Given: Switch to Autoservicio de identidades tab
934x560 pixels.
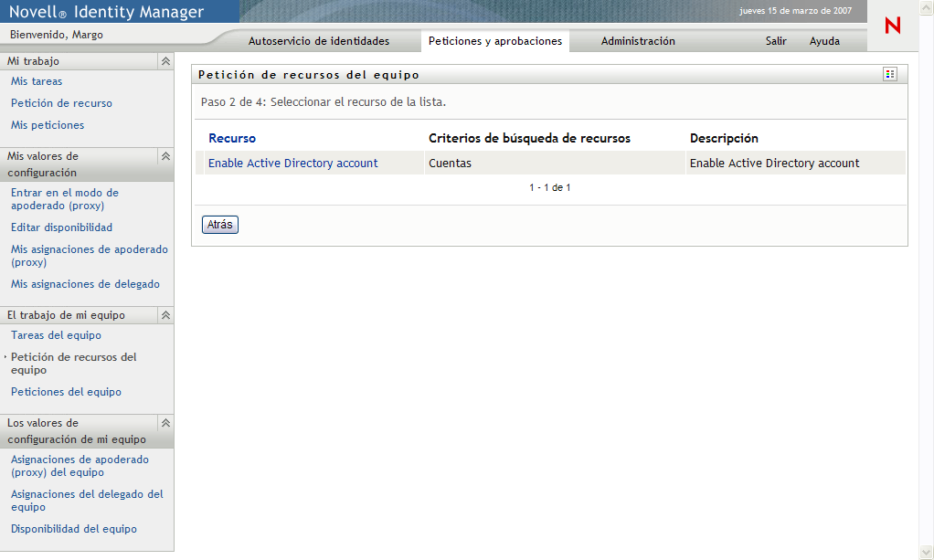Looking at the screenshot, I should click(x=319, y=41).
